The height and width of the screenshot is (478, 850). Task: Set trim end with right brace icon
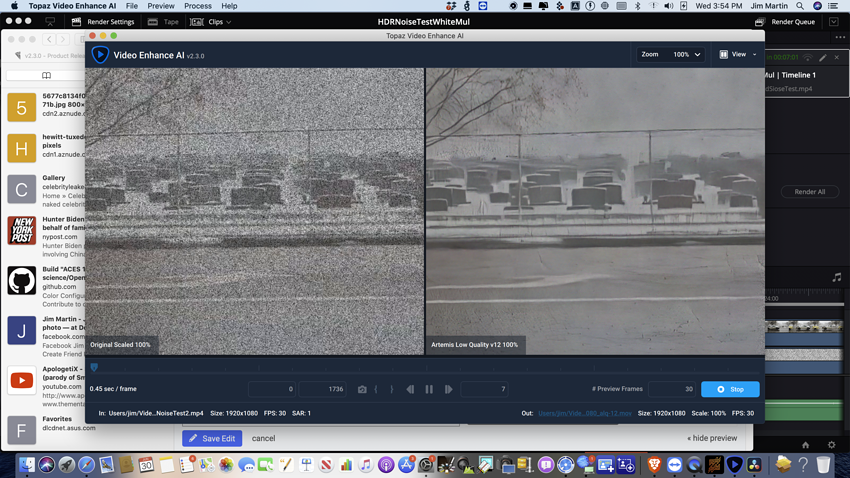[391, 389]
